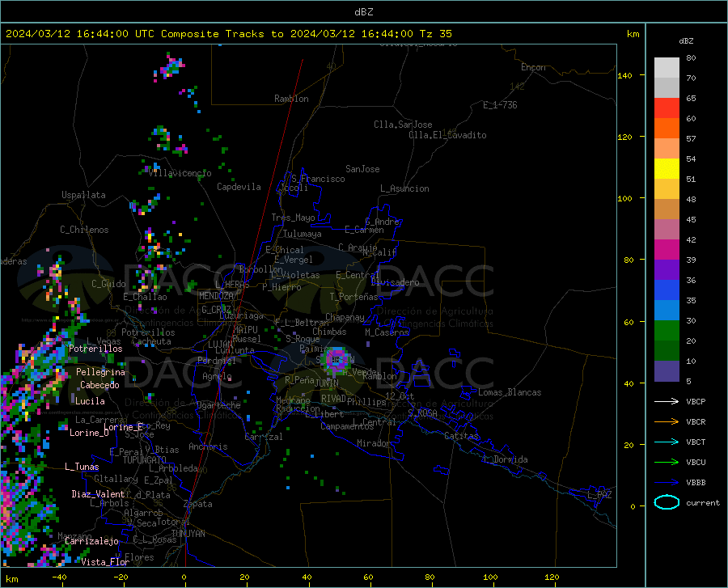The width and height of the screenshot is (728, 588).
Task: Click the orange VBCR arrow in legend
Action: 667,422
